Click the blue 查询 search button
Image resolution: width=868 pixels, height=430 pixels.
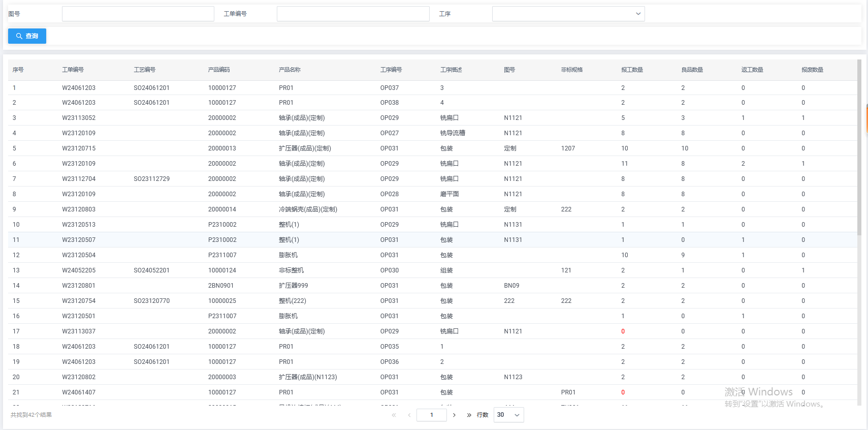click(x=27, y=36)
